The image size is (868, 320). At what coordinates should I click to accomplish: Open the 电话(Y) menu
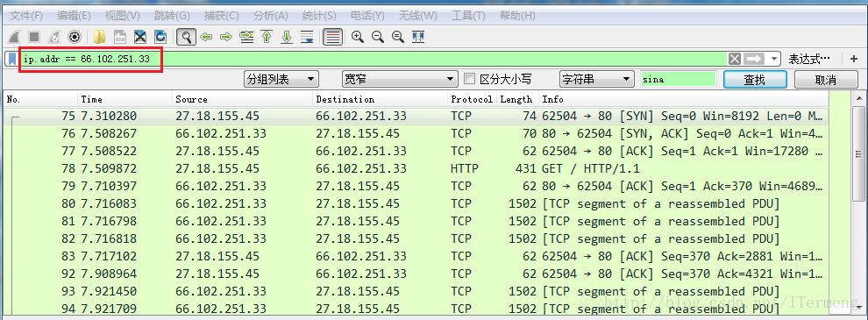click(x=368, y=16)
